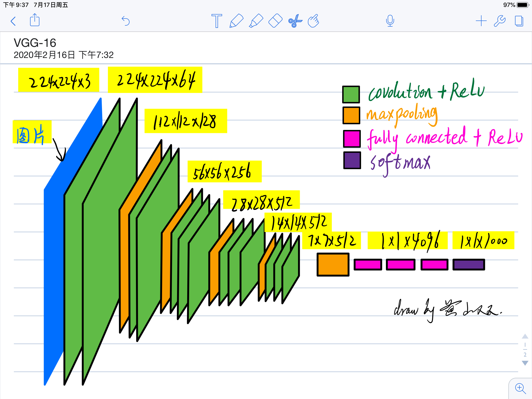Select the Eraser tool
This screenshot has height=399, width=532.
pos(275,21)
